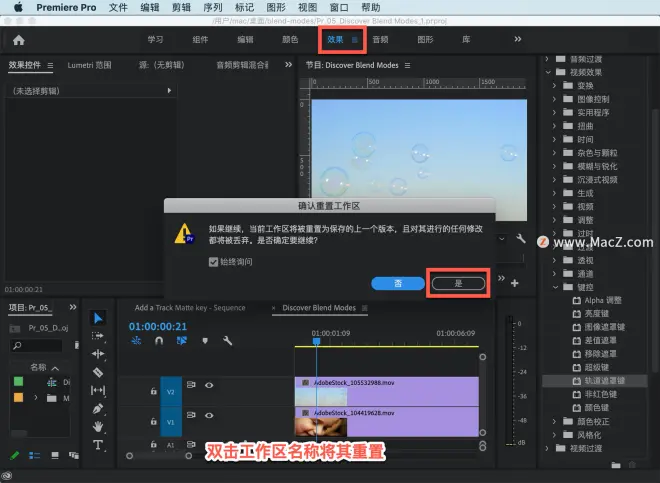Open the Apple menu
Screen dimensions: 660x483
(19, 7)
